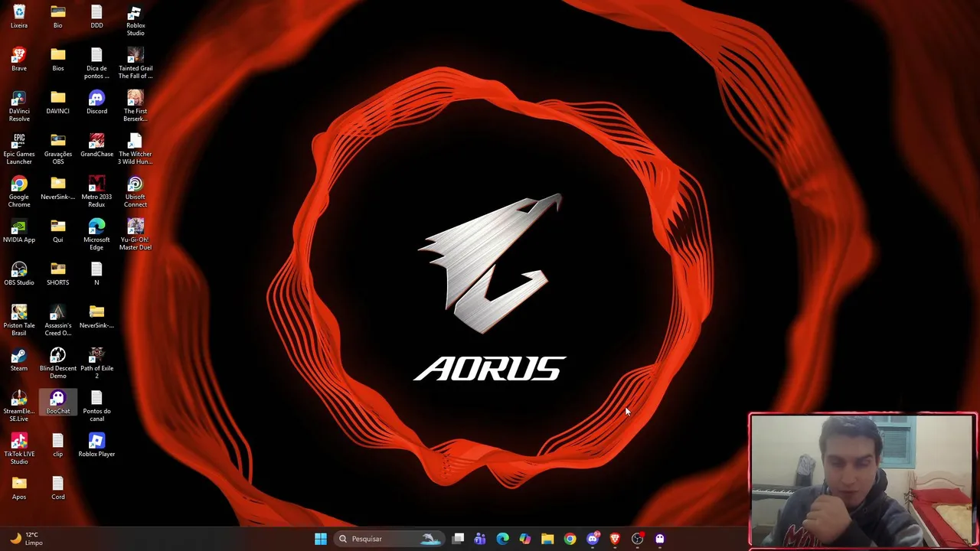
Task: Select the DaVinci Resolve desktop shortcut
Action: (x=19, y=106)
